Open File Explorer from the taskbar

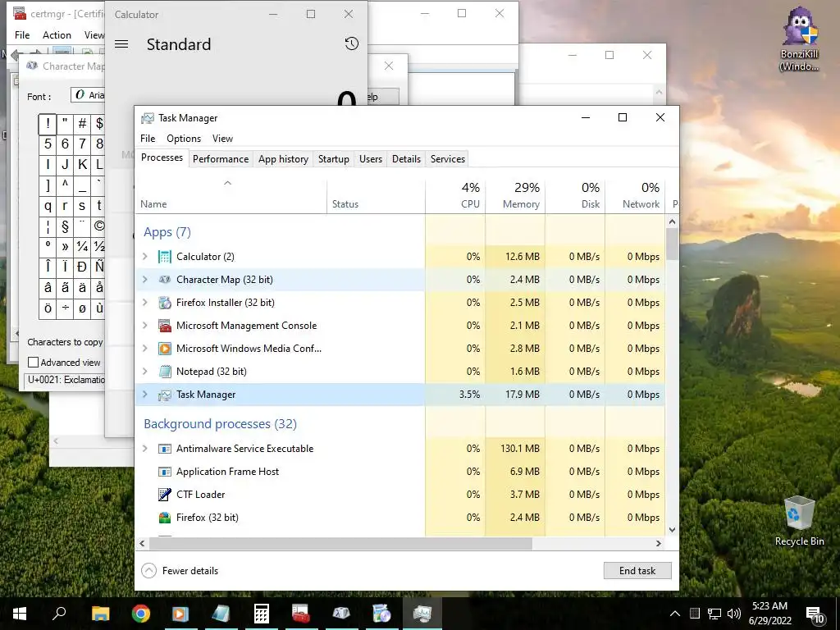[x=100, y=614]
